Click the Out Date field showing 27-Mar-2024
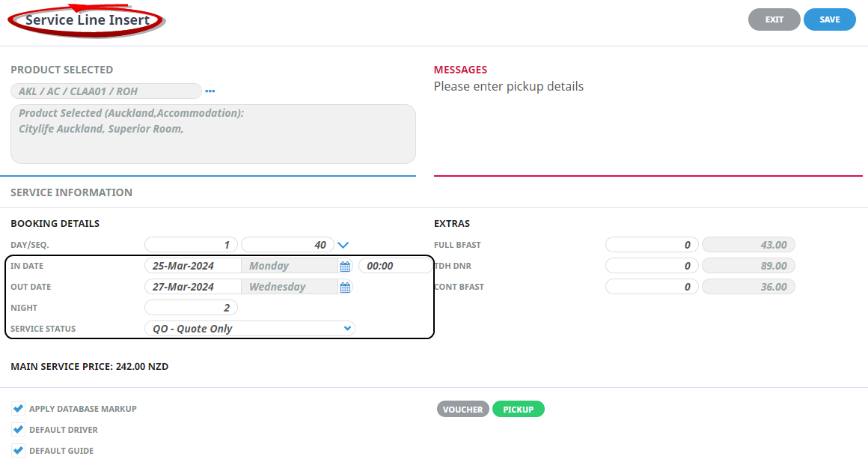Viewport: 868px width, 465px height. (x=192, y=287)
